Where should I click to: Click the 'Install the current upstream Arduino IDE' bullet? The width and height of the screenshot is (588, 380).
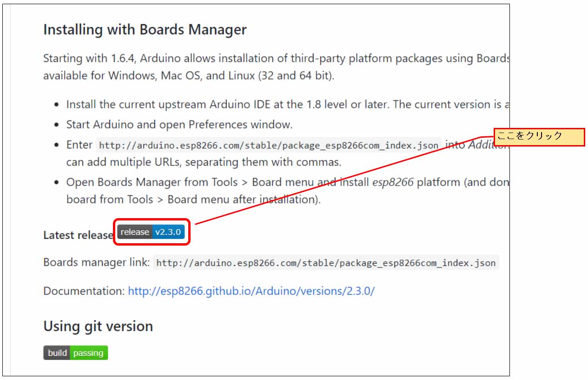287,105
